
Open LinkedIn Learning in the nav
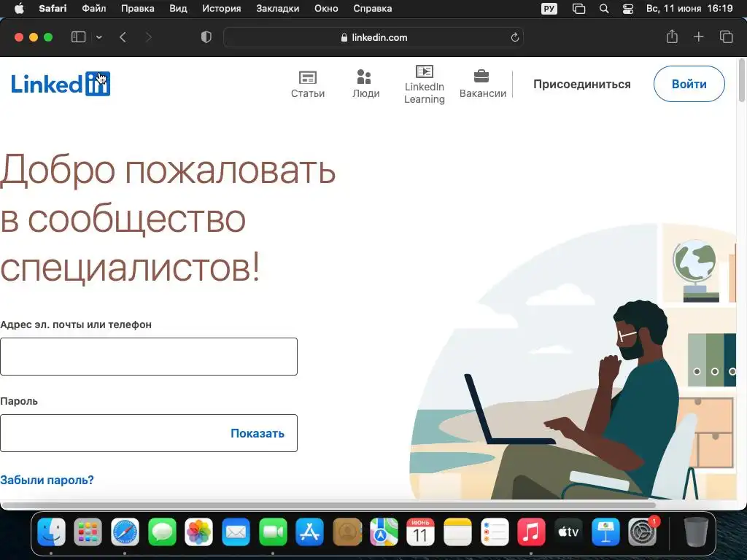[x=424, y=85]
